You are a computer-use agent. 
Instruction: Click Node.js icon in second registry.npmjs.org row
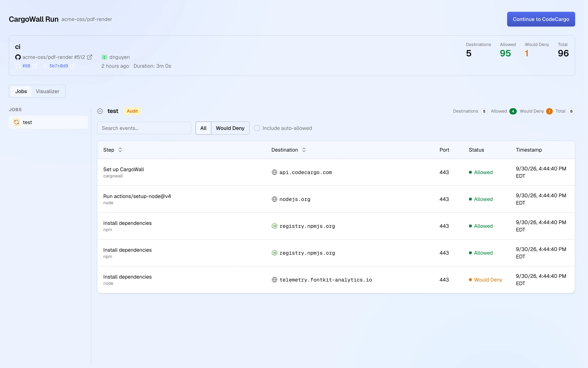[x=274, y=253]
